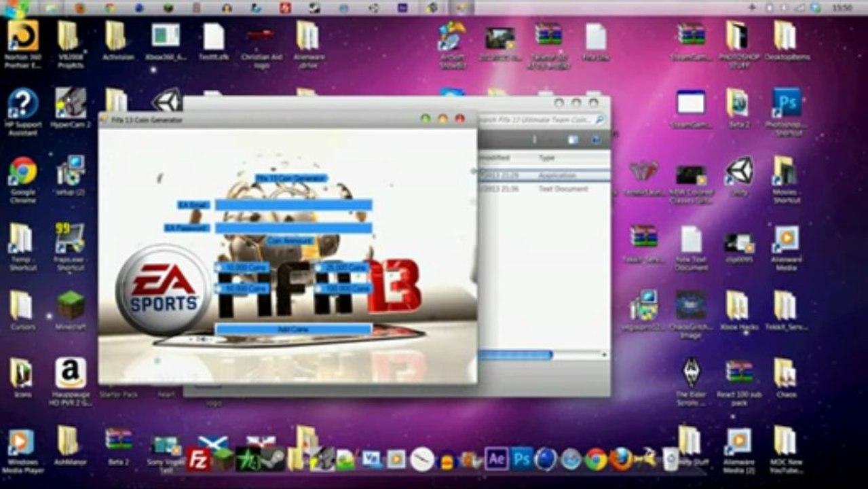The width and height of the screenshot is (868, 489).
Task: Select the 50,000 Coins radio option
Action: click(242, 289)
